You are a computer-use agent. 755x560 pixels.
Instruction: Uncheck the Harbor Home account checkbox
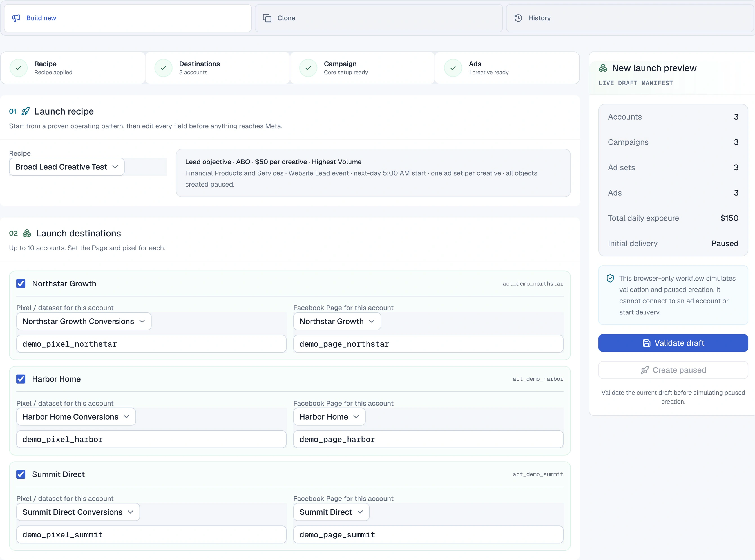[21, 379]
